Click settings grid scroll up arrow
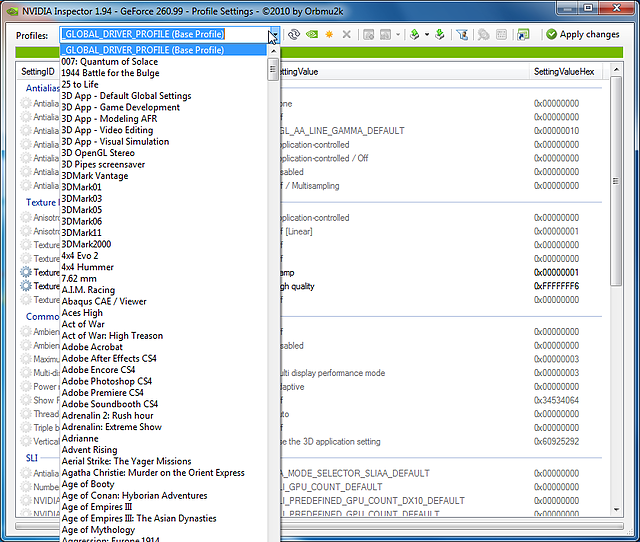640x542 pixels. (x=616, y=70)
